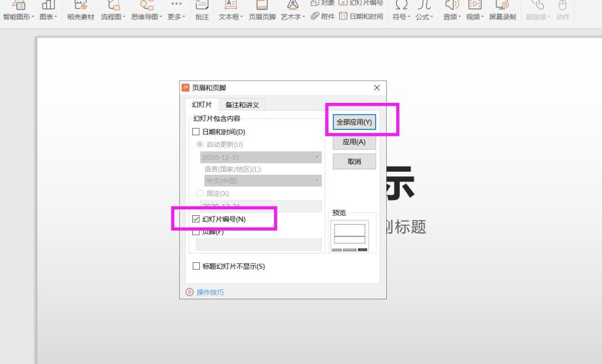The width and height of the screenshot is (602, 364).
Task: Check 标题幻灯片不显示(S)
Action: tap(196, 266)
